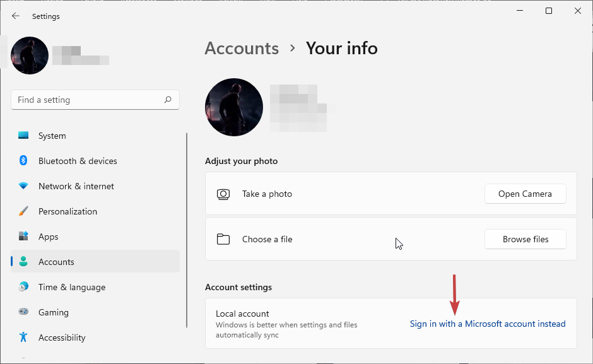Image resolution: width=593 pixels, height=364 pixels.
Task: Open Apps using its sidebar icon
Action: (24, 237)
